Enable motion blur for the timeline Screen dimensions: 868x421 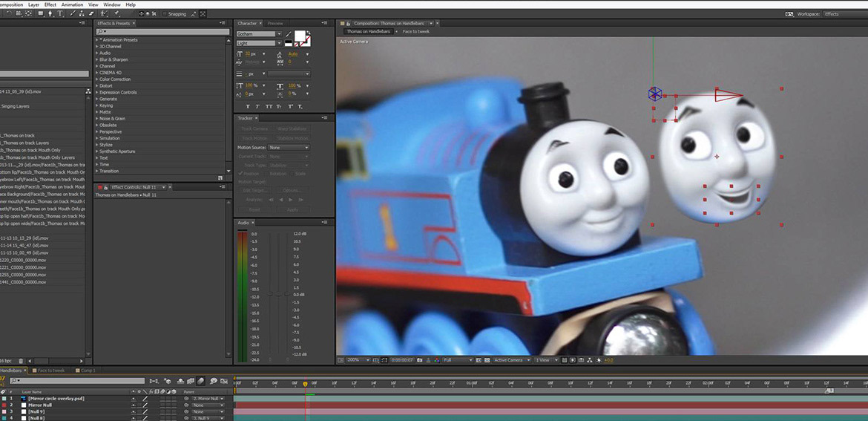[200, 381]
